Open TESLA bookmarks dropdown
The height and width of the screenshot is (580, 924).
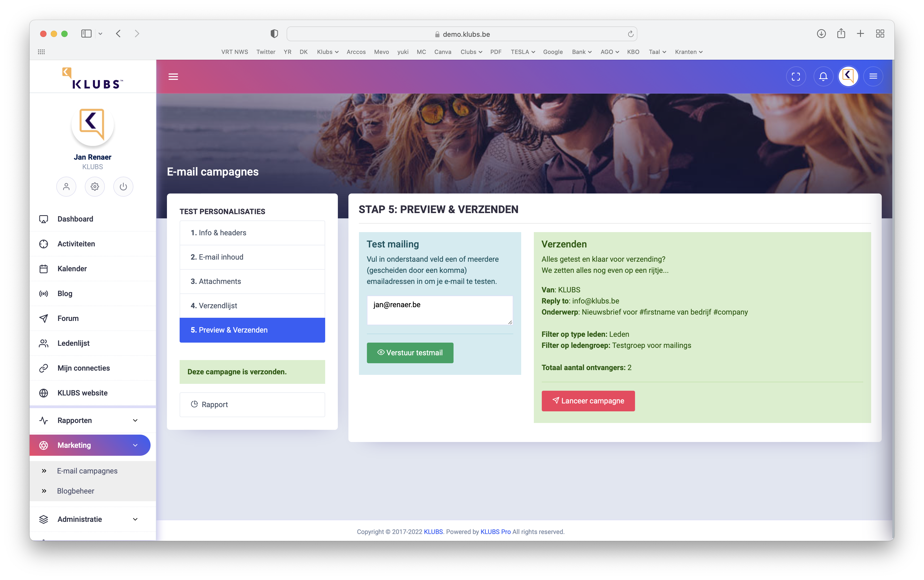522,52
